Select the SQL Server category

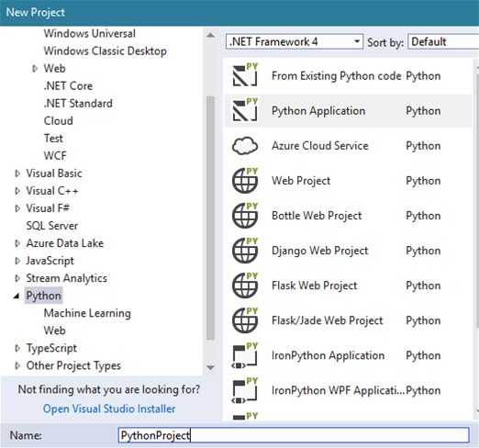[52, 226]
